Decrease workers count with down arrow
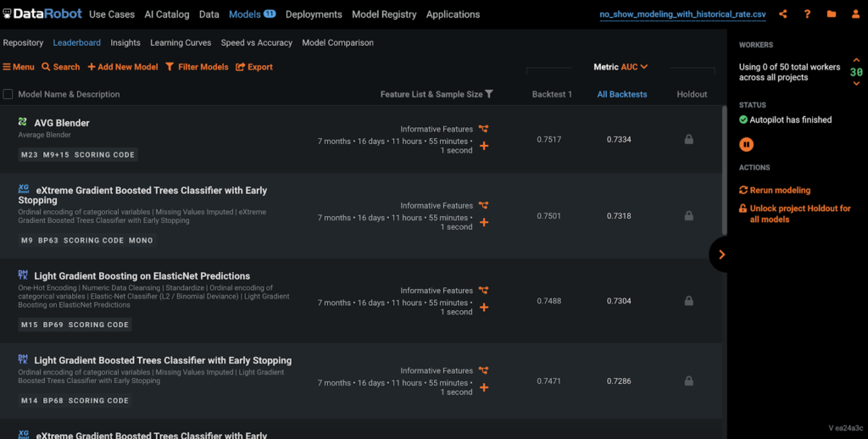This screenshot has width=868, height=439. 856,84
